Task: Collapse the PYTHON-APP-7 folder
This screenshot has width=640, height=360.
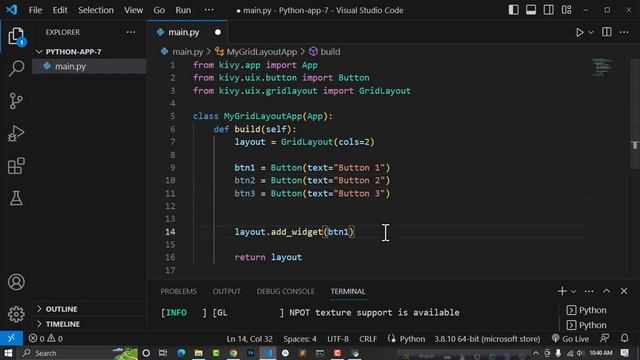Action: [73, 51]
